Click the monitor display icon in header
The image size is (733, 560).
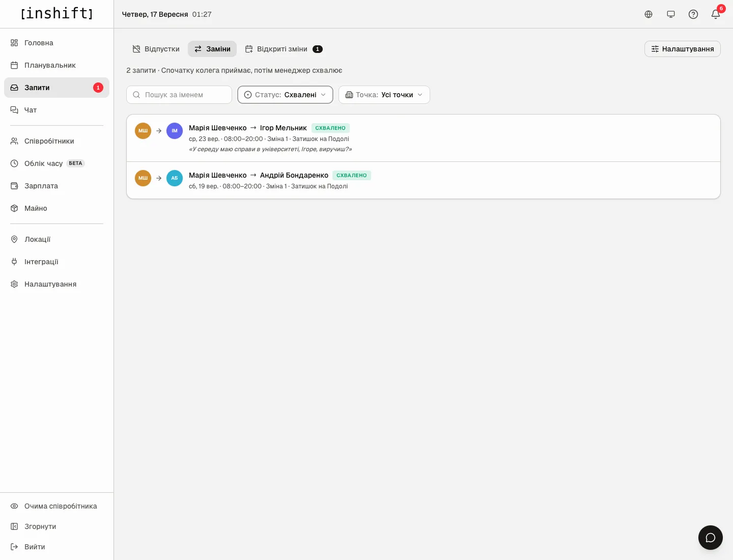671,14
